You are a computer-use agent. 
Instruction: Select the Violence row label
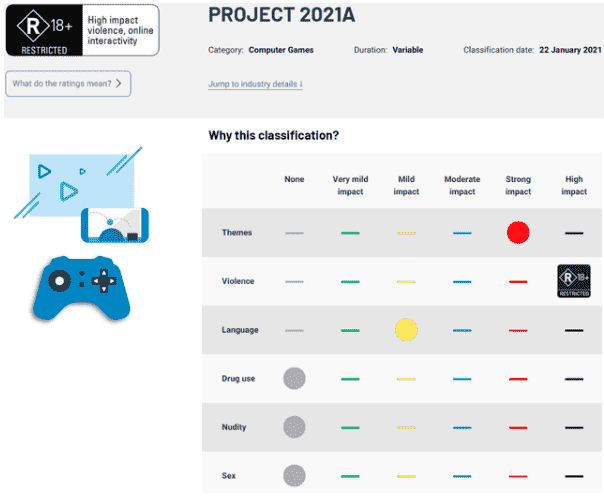tap(238, 281)
